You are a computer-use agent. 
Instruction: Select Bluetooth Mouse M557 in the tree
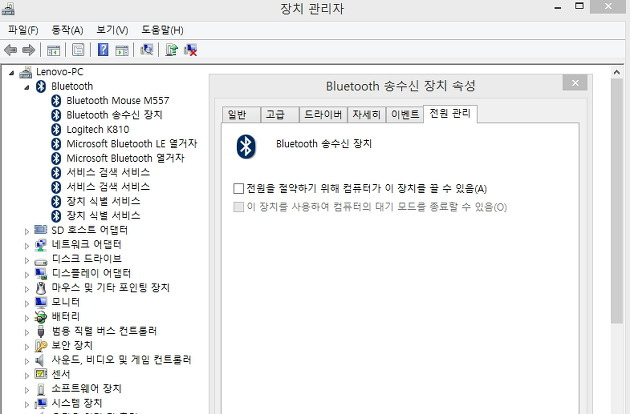coord(118,100)
